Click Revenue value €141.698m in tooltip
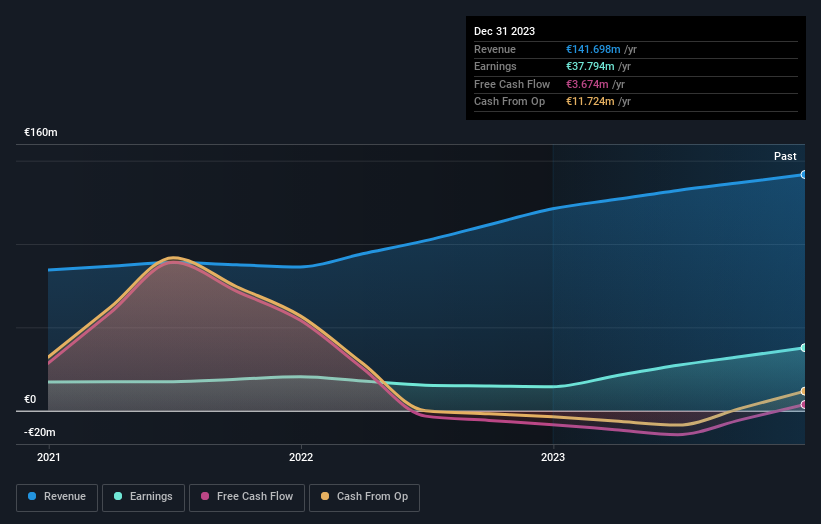Image resolution: width=821 pixels, height=524 pixels. [x=593, y=49]
